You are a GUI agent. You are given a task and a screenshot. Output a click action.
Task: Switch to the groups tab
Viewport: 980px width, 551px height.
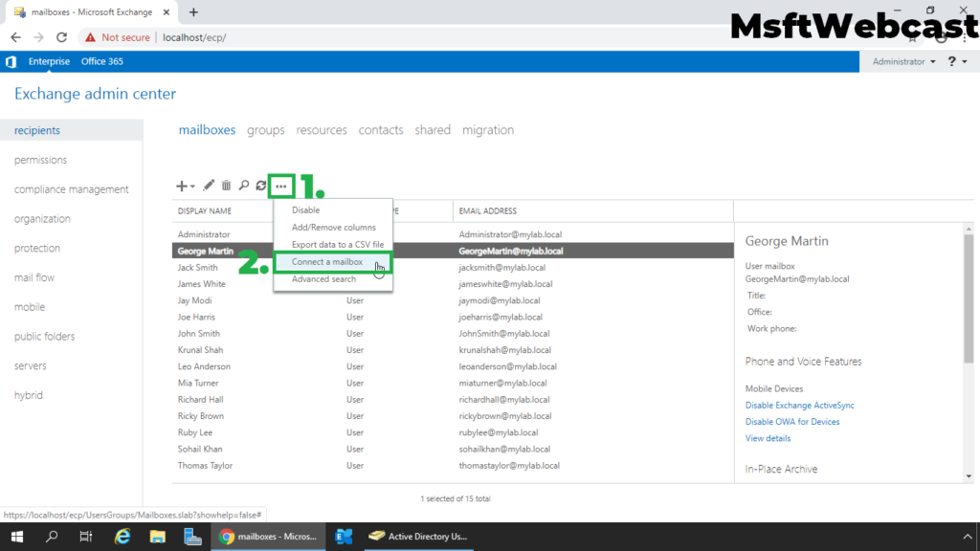266,130
